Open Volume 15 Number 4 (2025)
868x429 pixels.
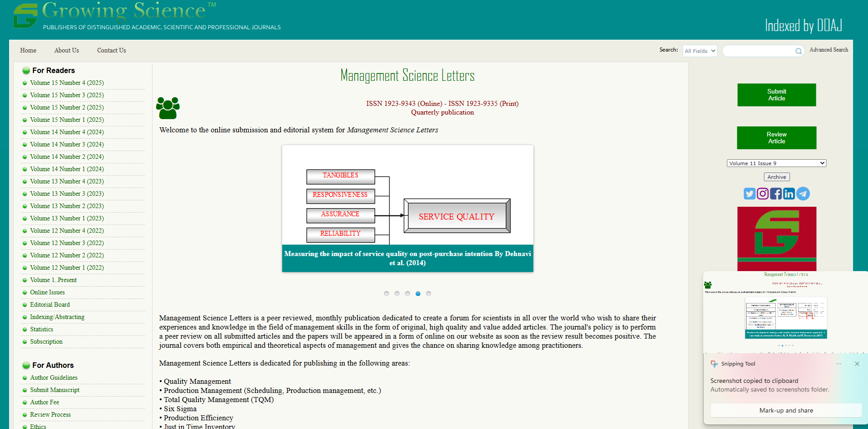tap(67, 83)
